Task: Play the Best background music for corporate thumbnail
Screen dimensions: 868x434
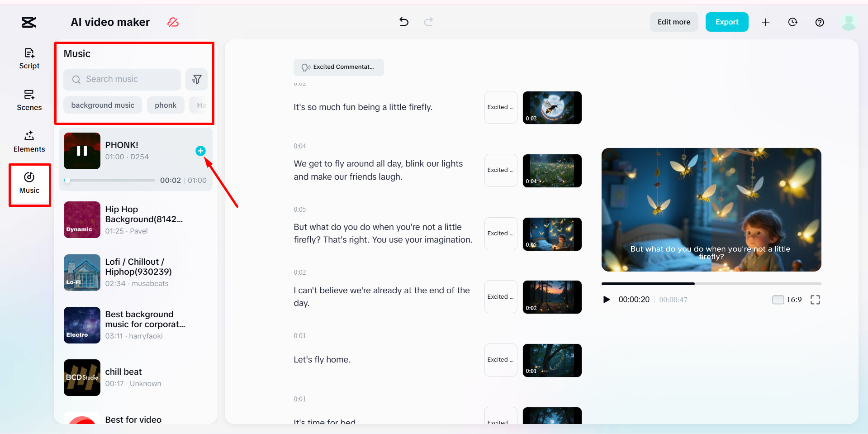Action: point(82,325)
